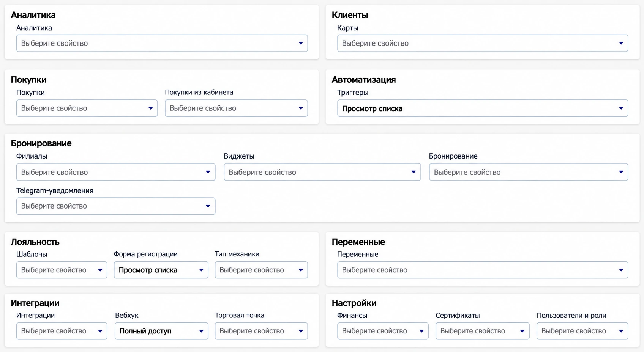The image size is (644, 352).
Task: Expand the Торговая точка dropdown
Action: point(261,331)
